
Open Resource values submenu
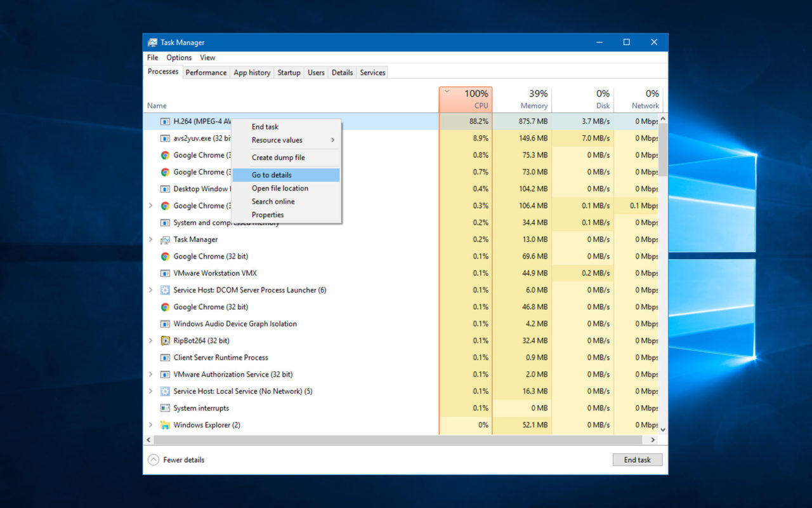[286, 140]
